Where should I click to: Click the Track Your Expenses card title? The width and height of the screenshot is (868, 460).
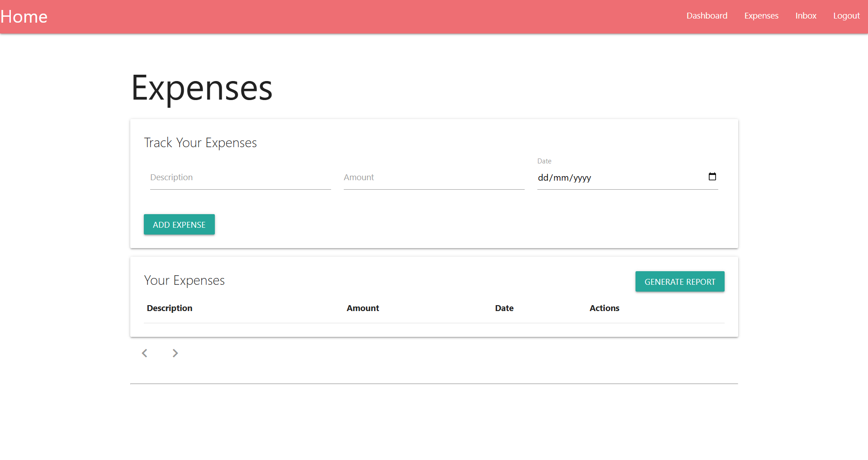click(x=200, y=143)
